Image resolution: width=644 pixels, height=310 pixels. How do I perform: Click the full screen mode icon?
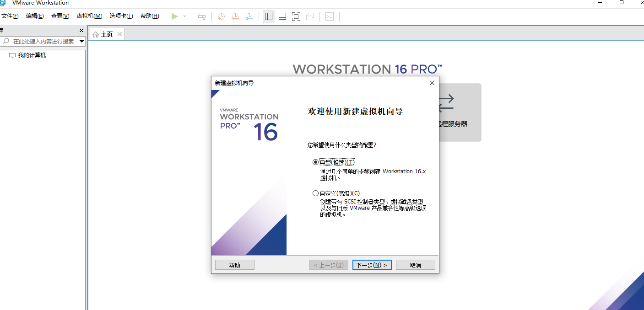pos(296,16)
